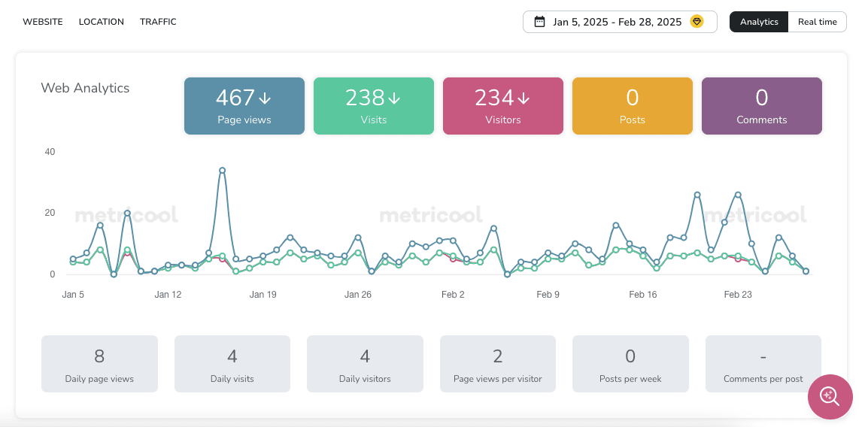Click the down arrow beside 238 visits

[394, 98]
